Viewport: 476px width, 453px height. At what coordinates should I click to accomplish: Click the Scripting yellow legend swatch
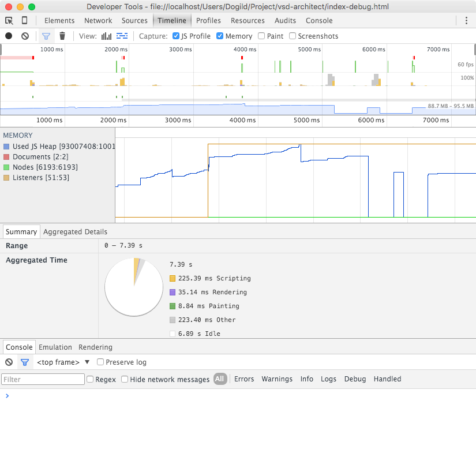(x=173, y=278)
